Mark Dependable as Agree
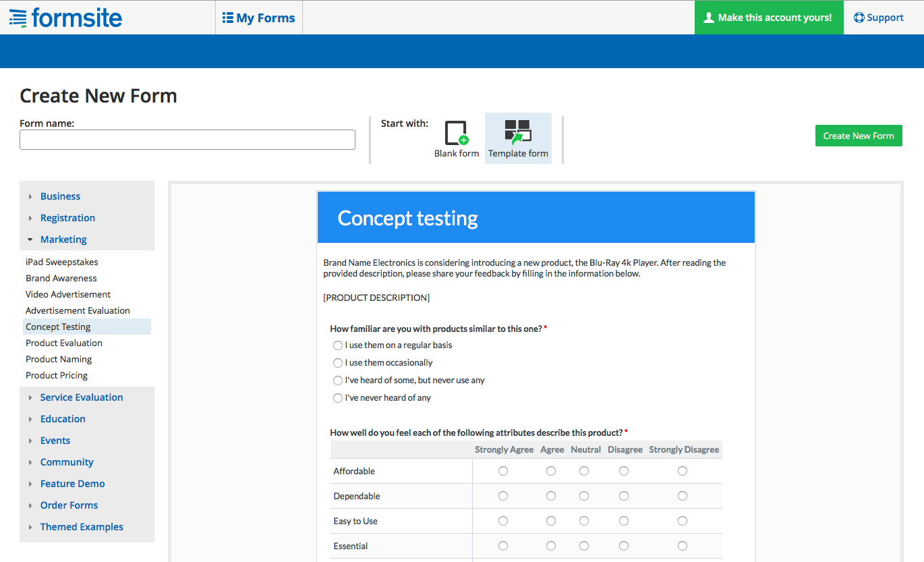 551,496
